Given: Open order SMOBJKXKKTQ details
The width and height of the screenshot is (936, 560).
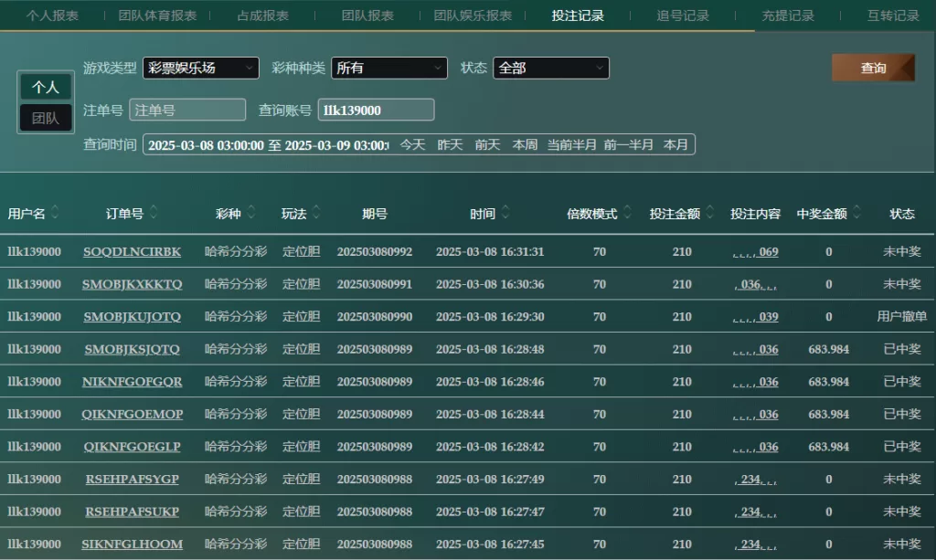Looking at the screenshot, I should tap(132, 284).
